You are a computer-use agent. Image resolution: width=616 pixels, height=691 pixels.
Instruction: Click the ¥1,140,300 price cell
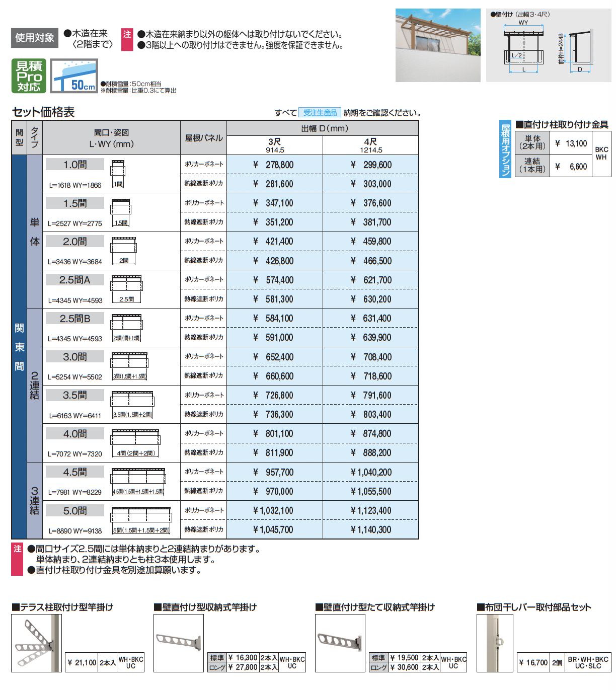tap(371, 529)
